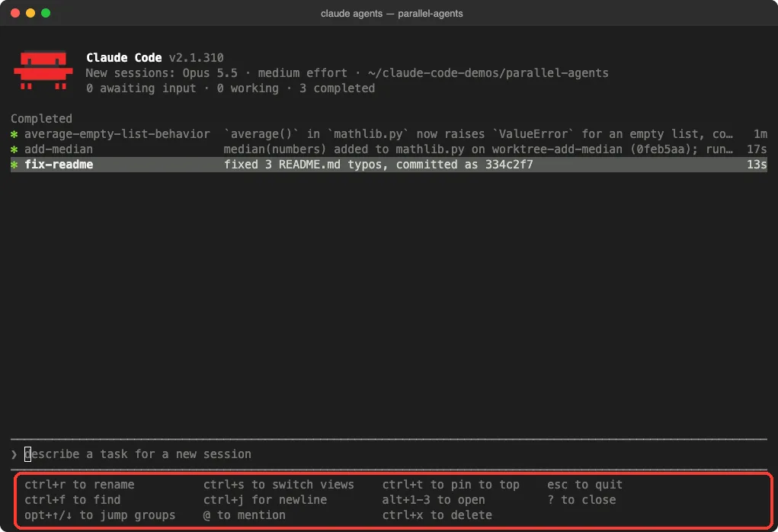Click the average() ValueError summary text
778x532 pixels.
479,134
